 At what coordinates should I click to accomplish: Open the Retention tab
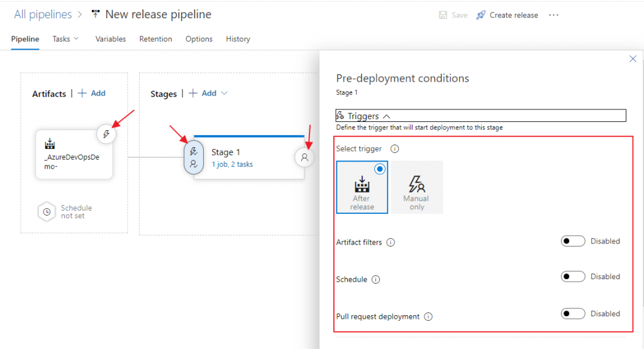155,39
